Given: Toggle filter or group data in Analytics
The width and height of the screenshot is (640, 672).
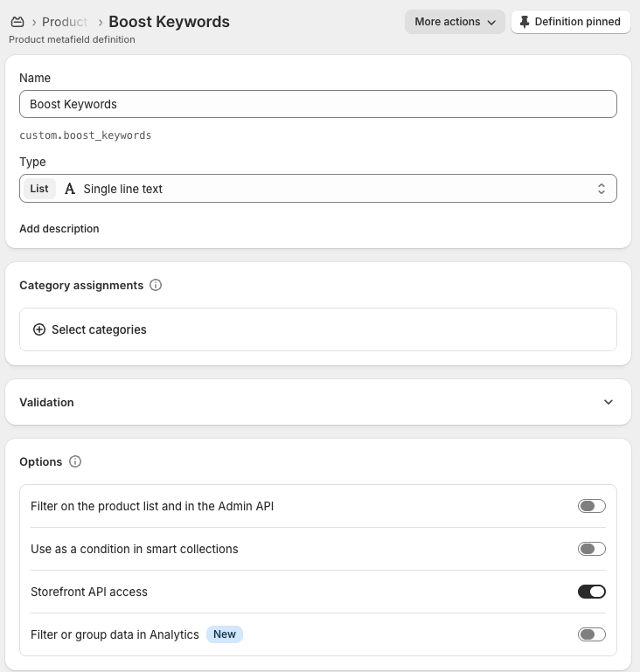Looking at the screenshot, I should [591, 634].
